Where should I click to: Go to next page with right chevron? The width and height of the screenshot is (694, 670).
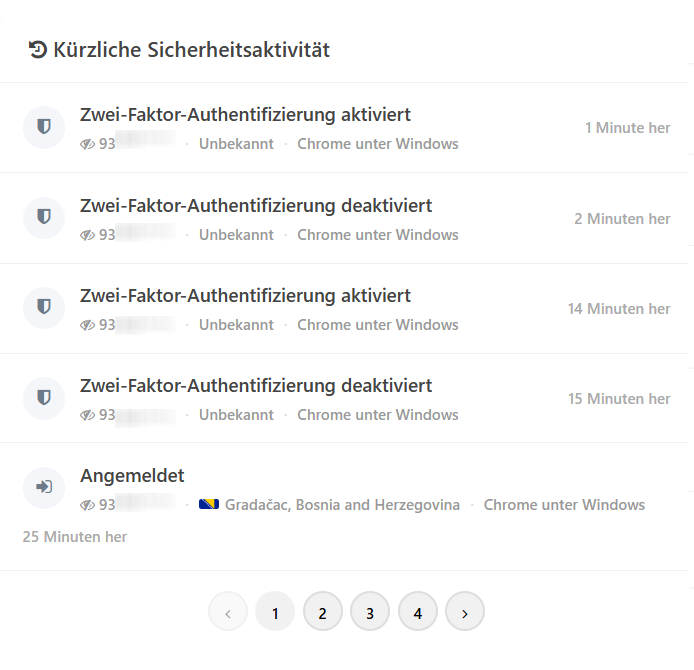(x=465, y=613)
